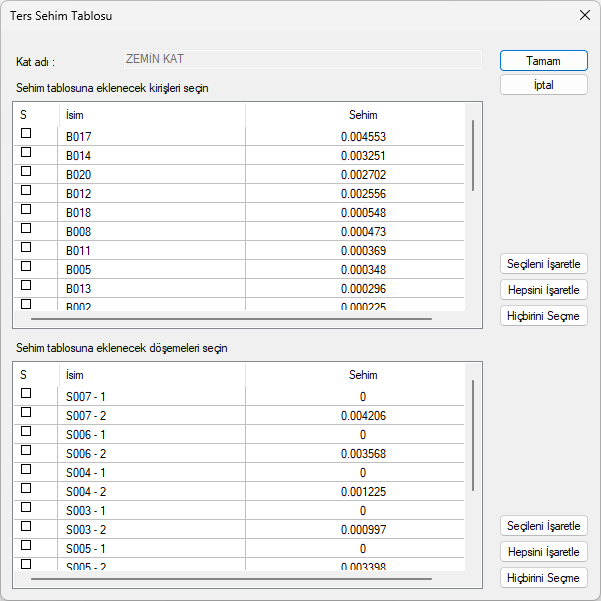Click the Sehim header in slabs table

click(362, 375)
